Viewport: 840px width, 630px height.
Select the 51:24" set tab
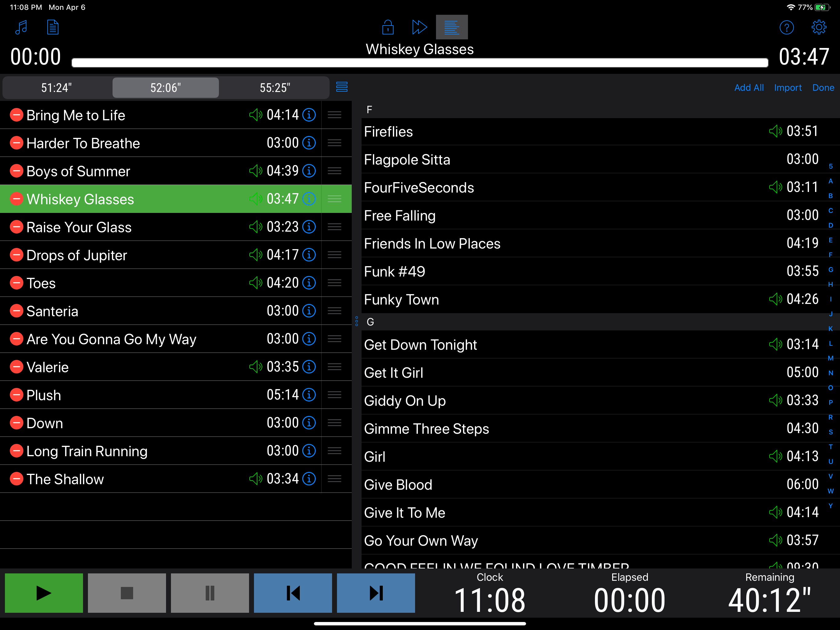[57, 88]
